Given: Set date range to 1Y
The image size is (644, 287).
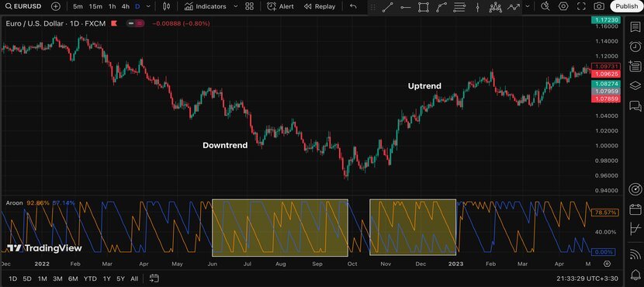Looking at the screenshot, I should click(107, 278).
